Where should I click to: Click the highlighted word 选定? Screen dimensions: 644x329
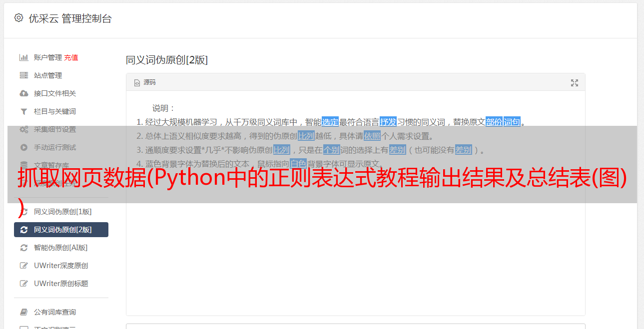[x=330, y=122]
